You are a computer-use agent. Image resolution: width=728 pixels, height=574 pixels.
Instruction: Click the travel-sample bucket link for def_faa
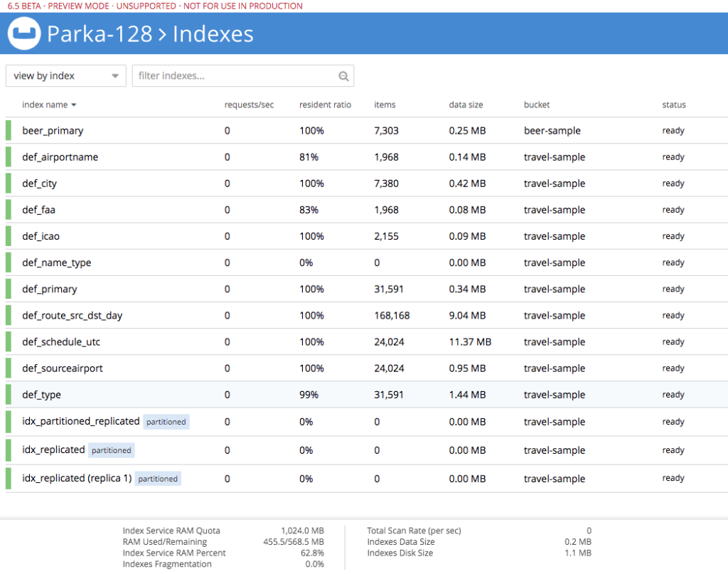tap(554, 209)
